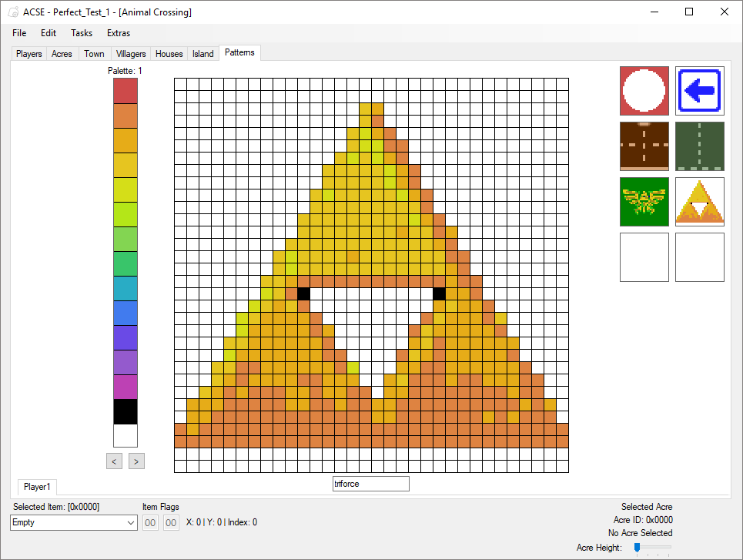Go to next palette with > button
The image size is (743, 560).
click(136, 461)
